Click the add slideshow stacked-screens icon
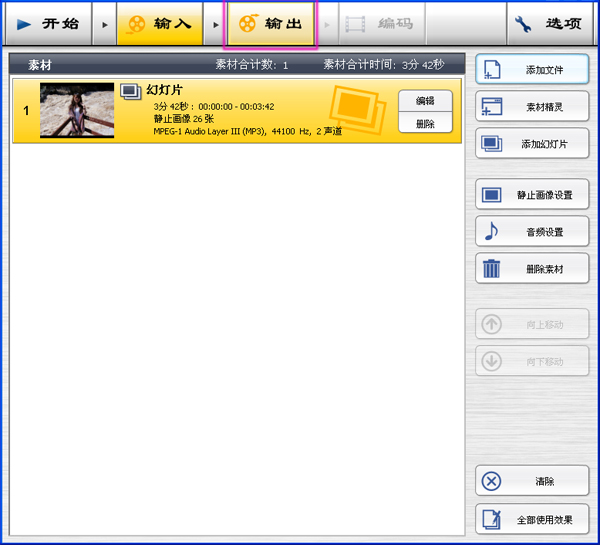This screenshot has height=545, width=600. [492, 144]
